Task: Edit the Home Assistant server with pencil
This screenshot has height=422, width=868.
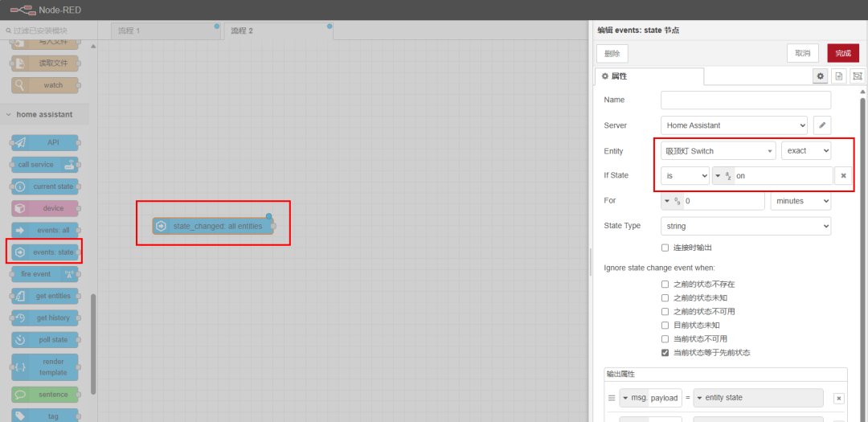Action: click(x=822, y=125)
